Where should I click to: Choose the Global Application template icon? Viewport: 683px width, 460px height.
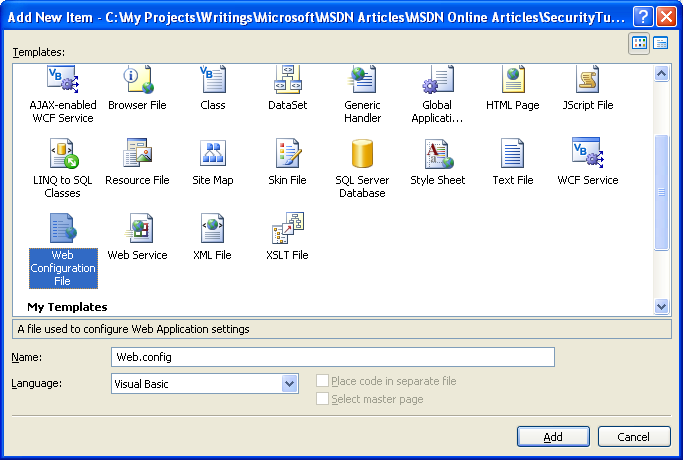(438, 80)
